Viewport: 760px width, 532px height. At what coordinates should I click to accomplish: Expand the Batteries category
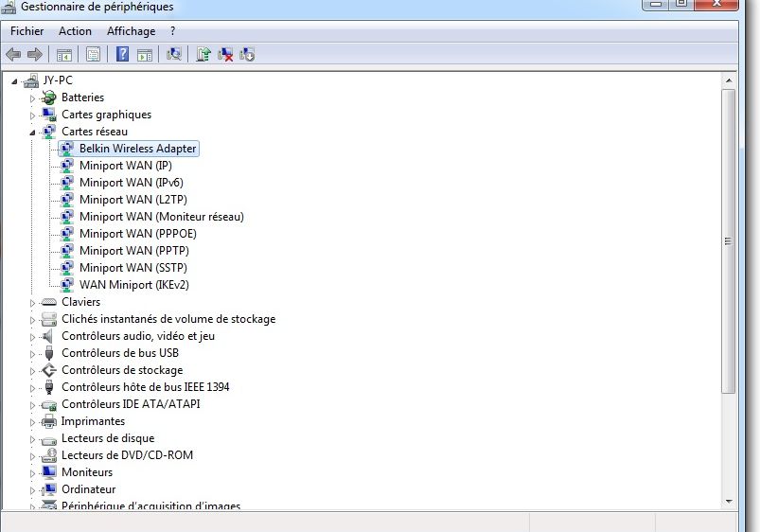click(x=32, y=98)
